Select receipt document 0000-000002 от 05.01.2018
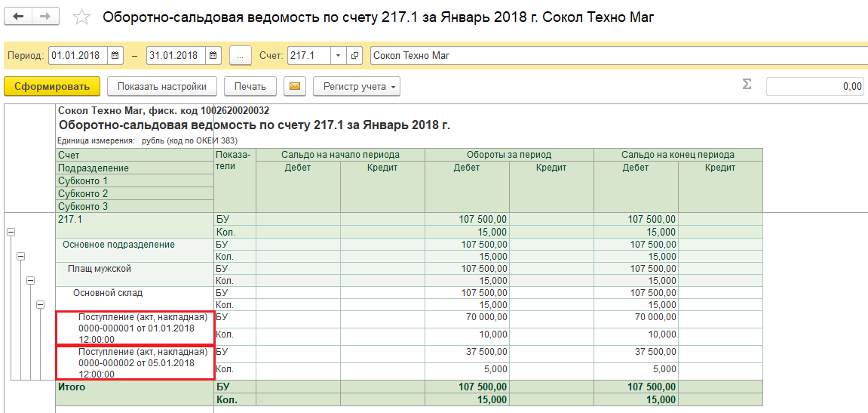 (x=136, y=362)
